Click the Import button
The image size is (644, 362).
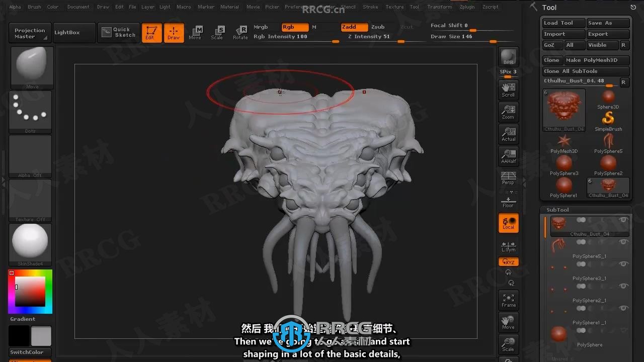[x=563, y=34]
